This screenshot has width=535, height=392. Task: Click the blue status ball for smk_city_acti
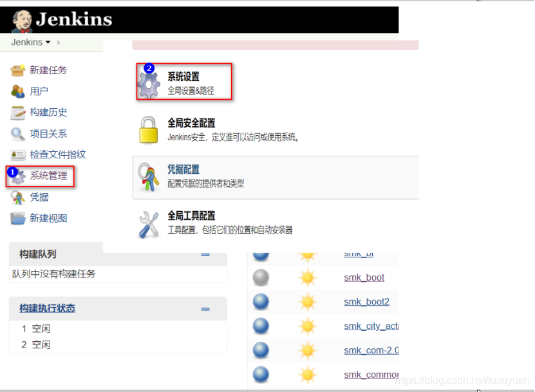click(261, 326)
